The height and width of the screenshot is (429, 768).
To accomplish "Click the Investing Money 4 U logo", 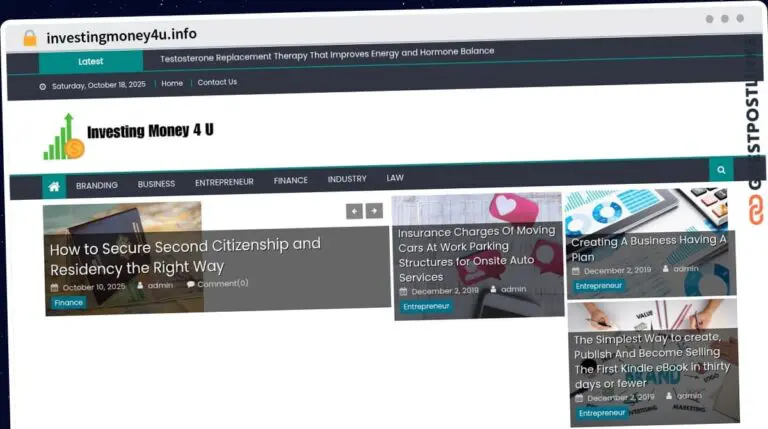I will click(128, 136).
